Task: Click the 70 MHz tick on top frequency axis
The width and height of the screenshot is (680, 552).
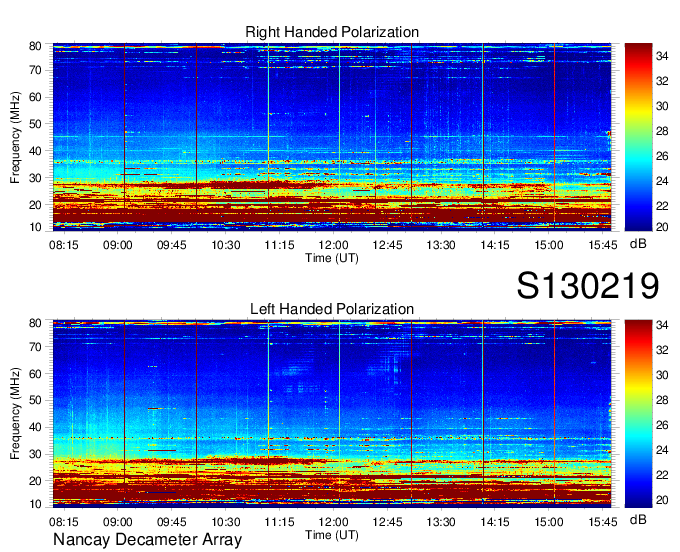Action: point(35,70)
